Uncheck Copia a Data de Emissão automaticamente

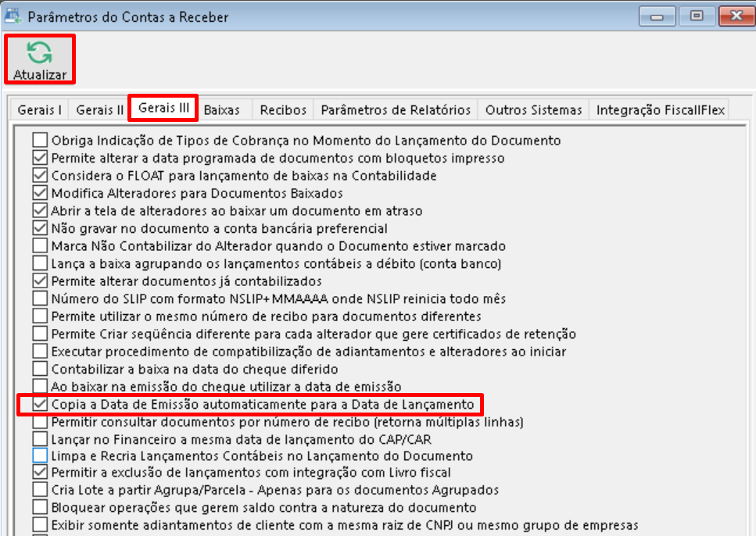[40, 405]
